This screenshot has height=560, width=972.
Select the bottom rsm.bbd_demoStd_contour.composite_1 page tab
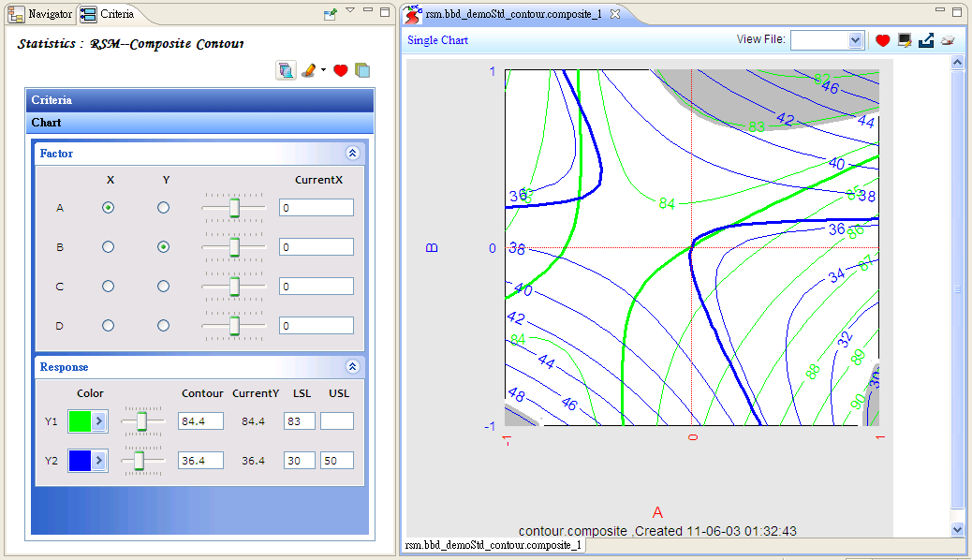[493, 545]
